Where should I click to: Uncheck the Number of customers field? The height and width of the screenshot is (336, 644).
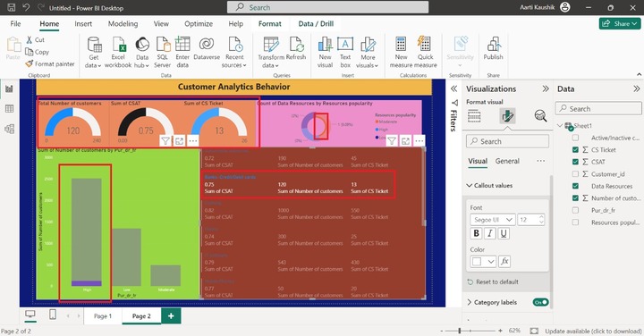coord(575,198)
